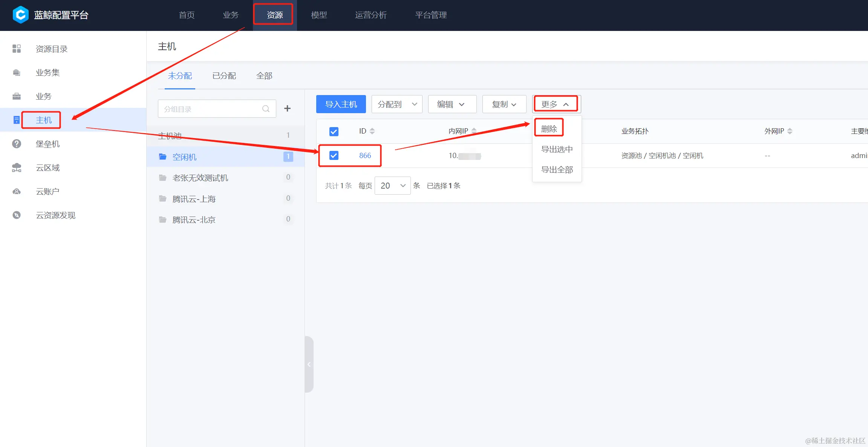Click the search magnifier in 分组目录 box
The height and width of the screenshot is (447, 868).
266,109
